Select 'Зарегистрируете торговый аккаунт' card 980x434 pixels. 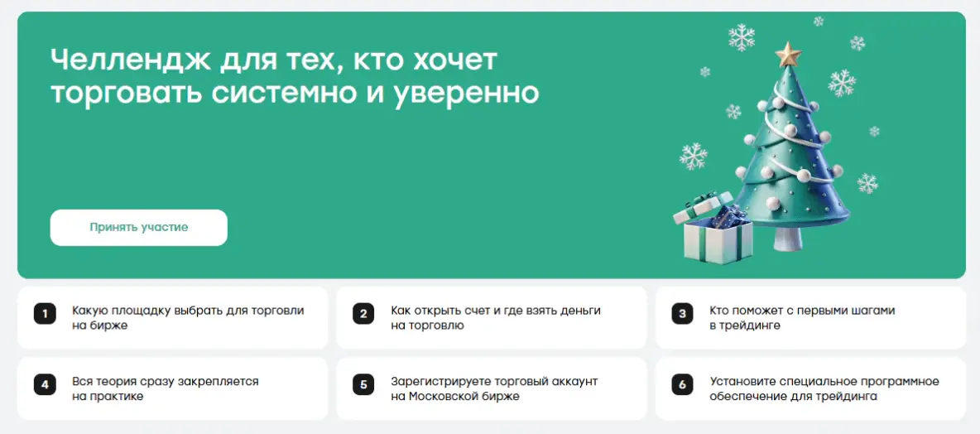tap(492, 388)
